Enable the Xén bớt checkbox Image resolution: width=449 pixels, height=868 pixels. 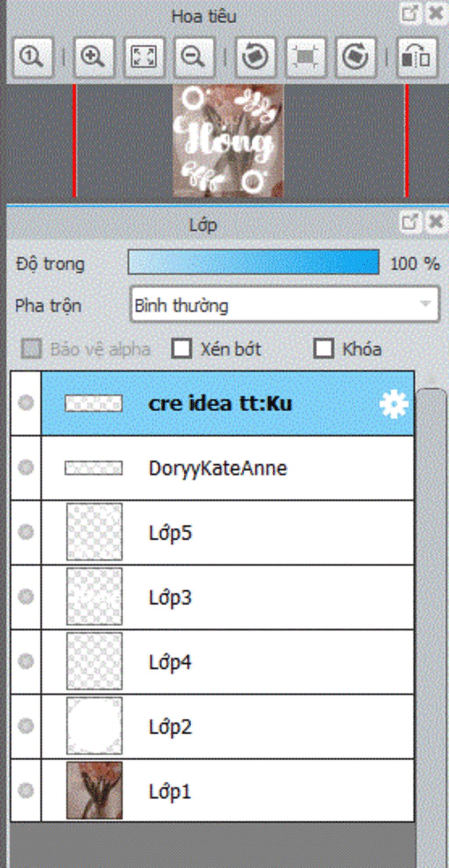coord(182,349)
